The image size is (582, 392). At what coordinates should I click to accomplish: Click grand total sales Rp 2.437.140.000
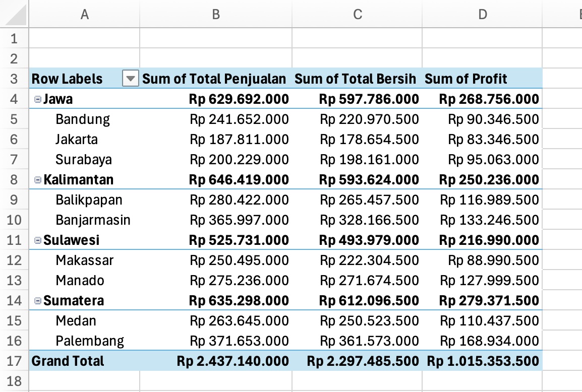[232, 361]
